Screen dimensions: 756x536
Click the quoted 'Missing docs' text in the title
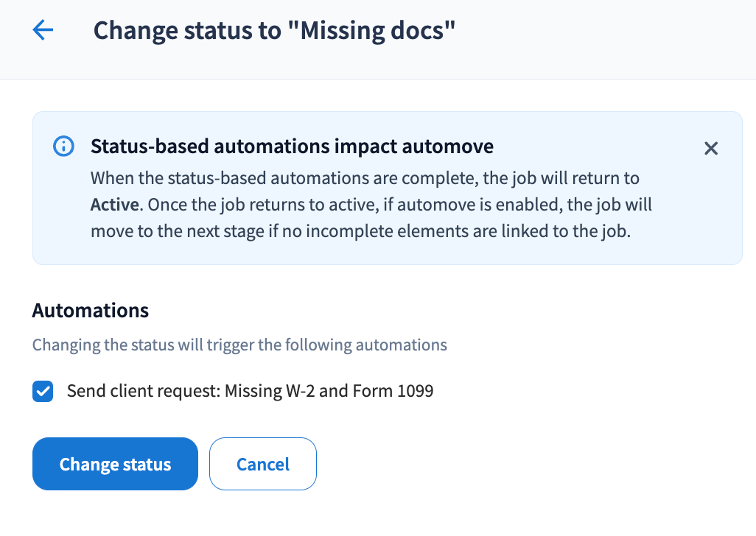tap(378, 30)
